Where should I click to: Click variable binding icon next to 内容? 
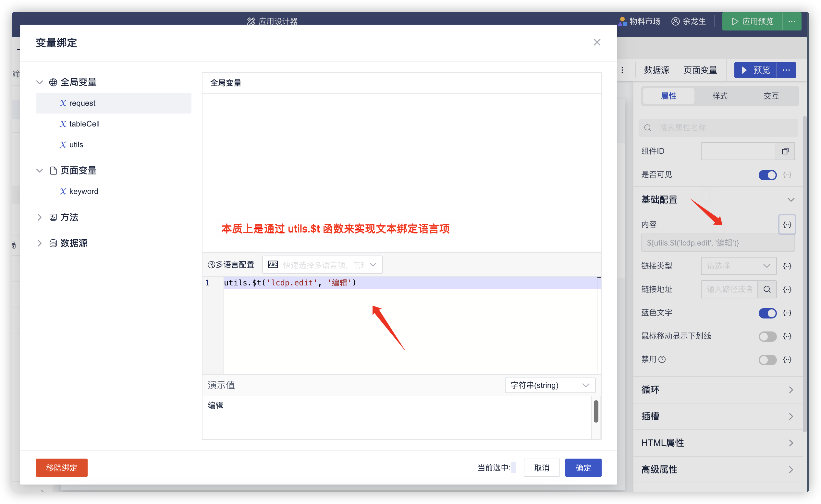pos(787,224)
